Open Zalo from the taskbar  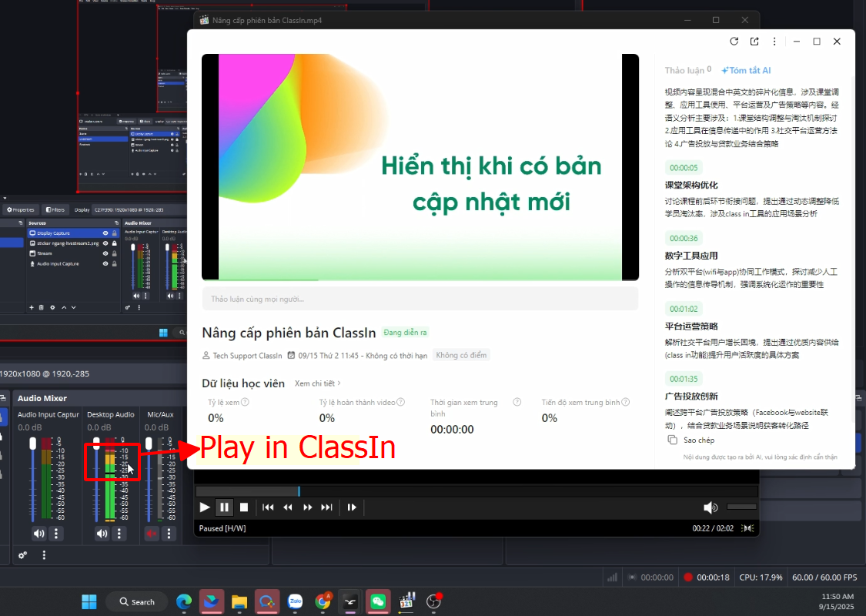point(295,601)
